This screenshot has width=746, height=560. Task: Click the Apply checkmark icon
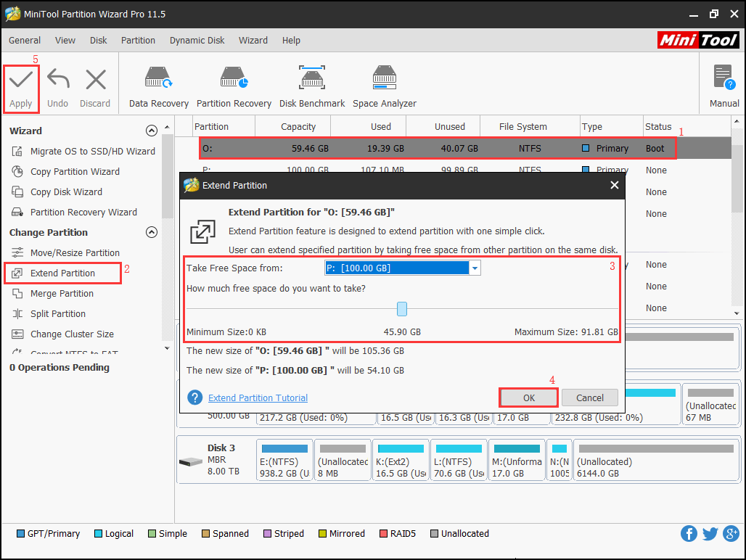pyautogui.click(x=21, y=79)
